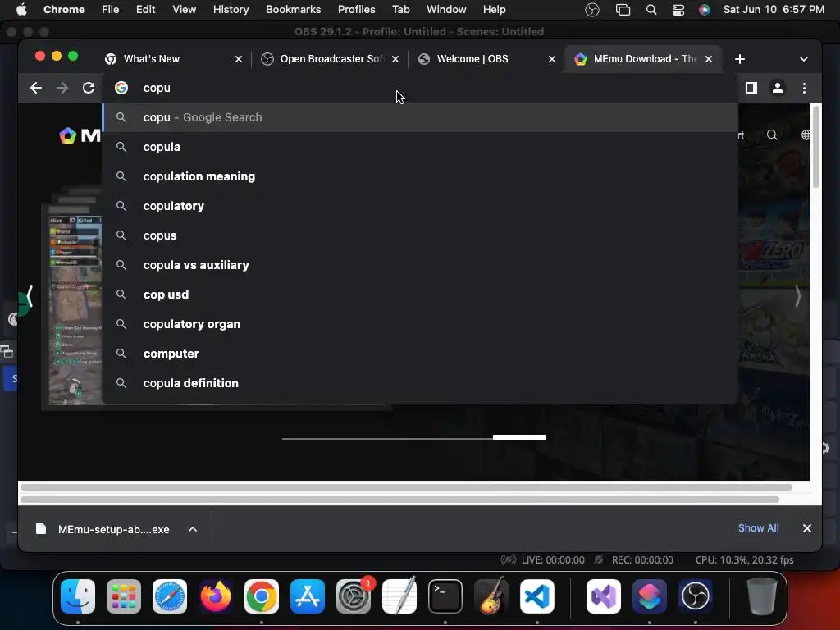Choose the 'copula' suggestion
Screen dimensions: 840x630
click(420, 147)
